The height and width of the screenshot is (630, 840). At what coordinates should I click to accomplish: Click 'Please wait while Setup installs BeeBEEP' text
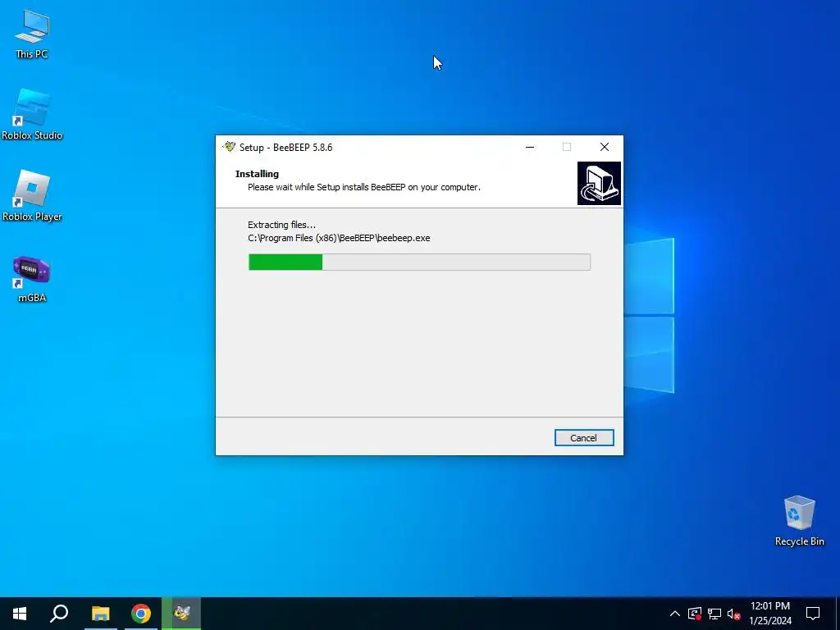click(x=364, y=187)
